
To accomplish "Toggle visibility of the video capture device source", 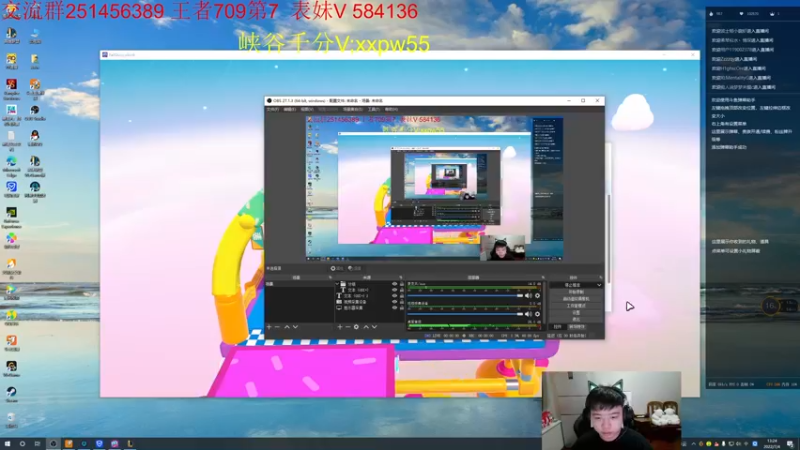I will 394,302.
